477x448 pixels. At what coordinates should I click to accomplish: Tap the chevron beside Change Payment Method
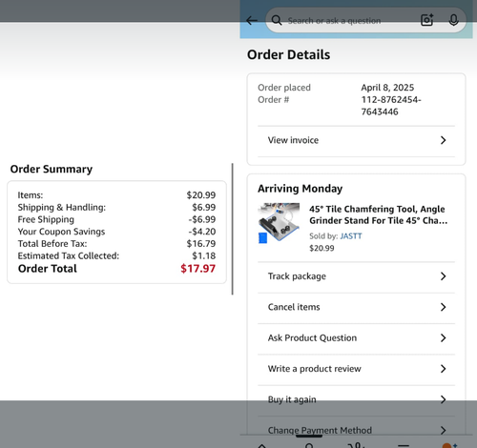click(443, 430)
